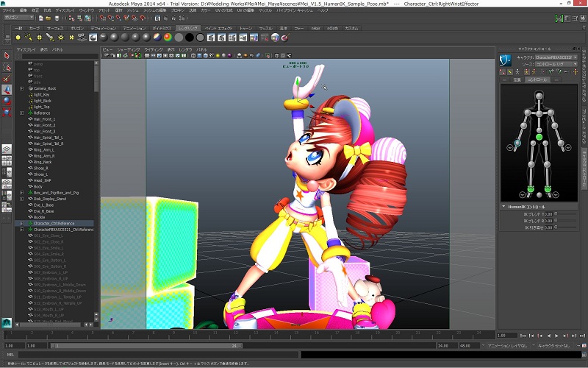Click frame 12 on the time slider
588x368 pixels.
pos(235,334)
